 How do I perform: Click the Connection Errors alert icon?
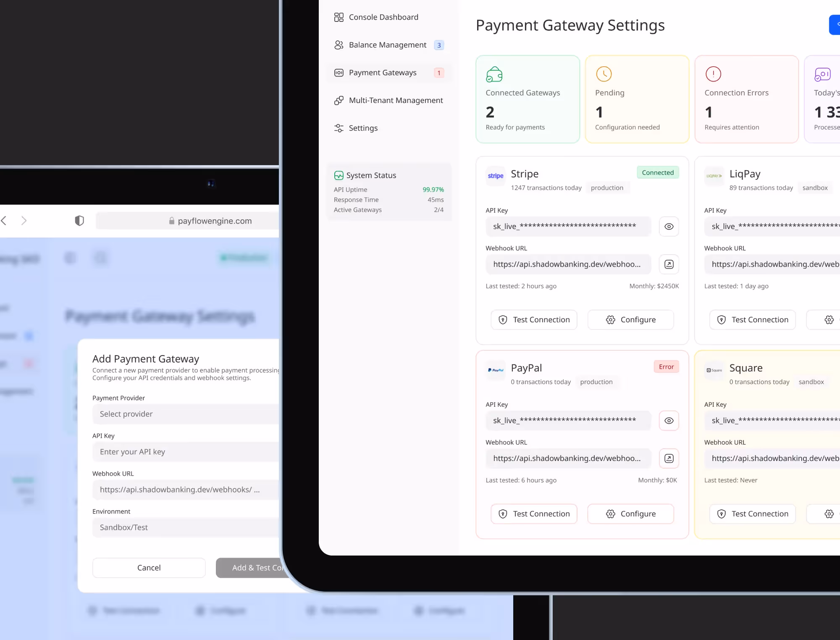(x=713, y=74)
